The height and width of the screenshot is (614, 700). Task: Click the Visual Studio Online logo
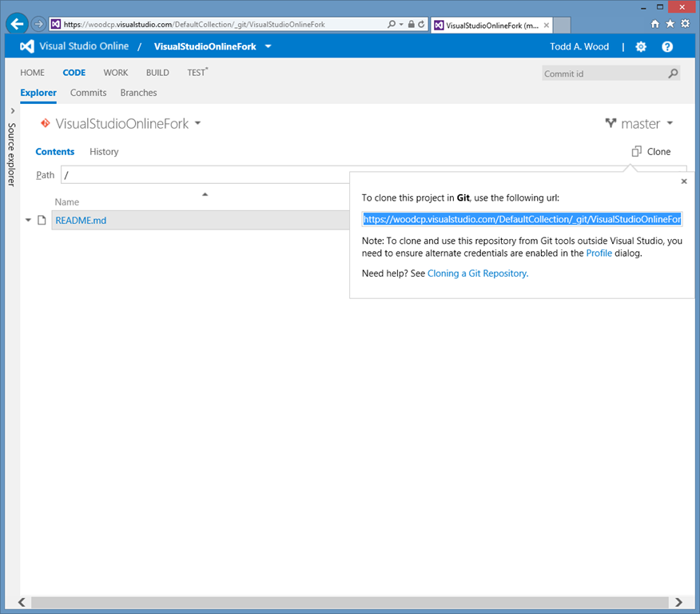[27, 46]
